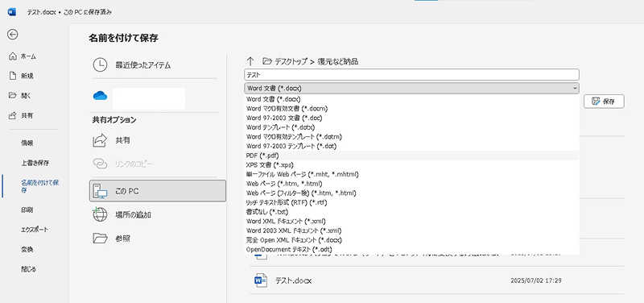Select Word 文書 (*.docx) in the list

(x=411, y=99)
